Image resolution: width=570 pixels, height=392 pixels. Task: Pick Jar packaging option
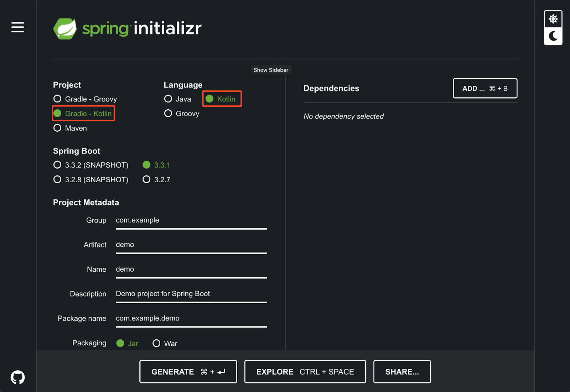128,343
